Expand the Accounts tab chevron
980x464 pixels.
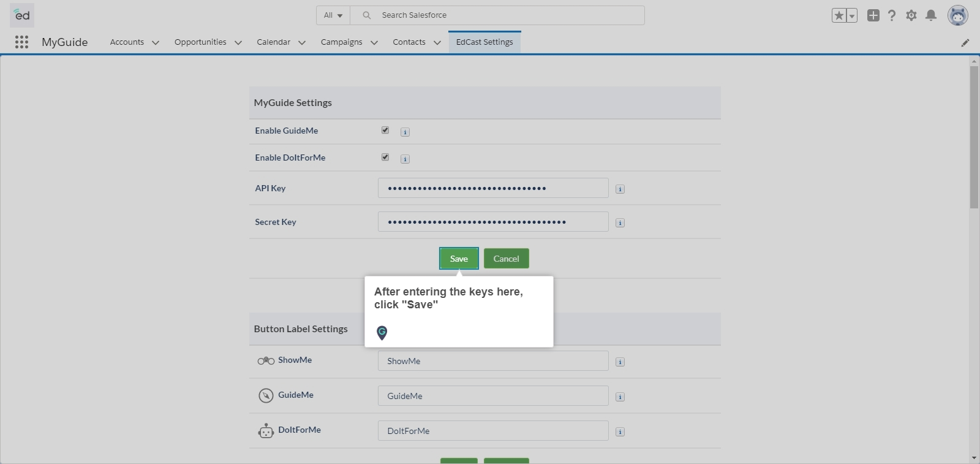click(156, 42)
